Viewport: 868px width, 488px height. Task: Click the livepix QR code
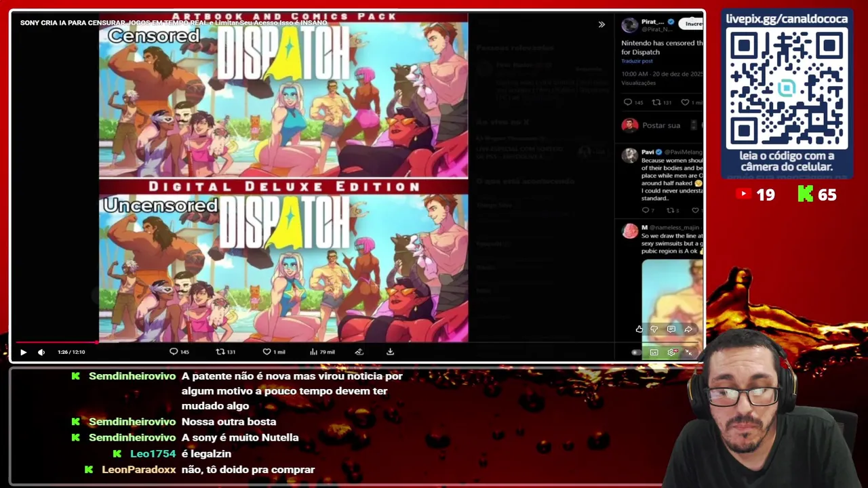pos(787,89)
